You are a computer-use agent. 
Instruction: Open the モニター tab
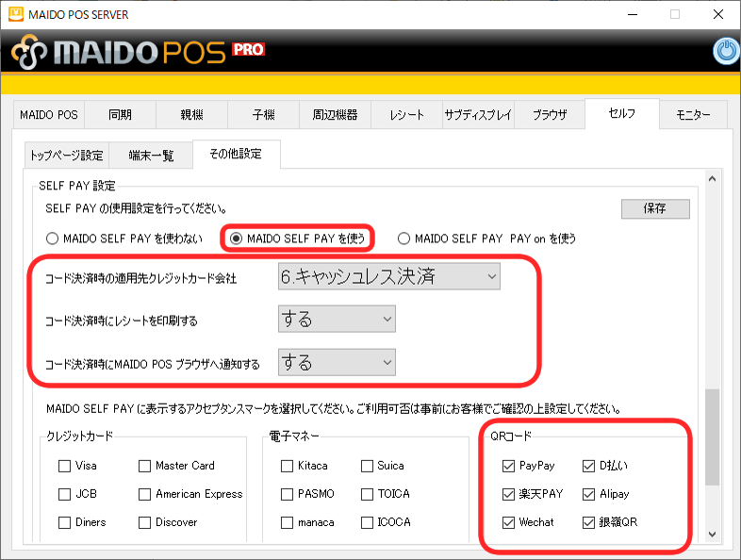point(693,115)
